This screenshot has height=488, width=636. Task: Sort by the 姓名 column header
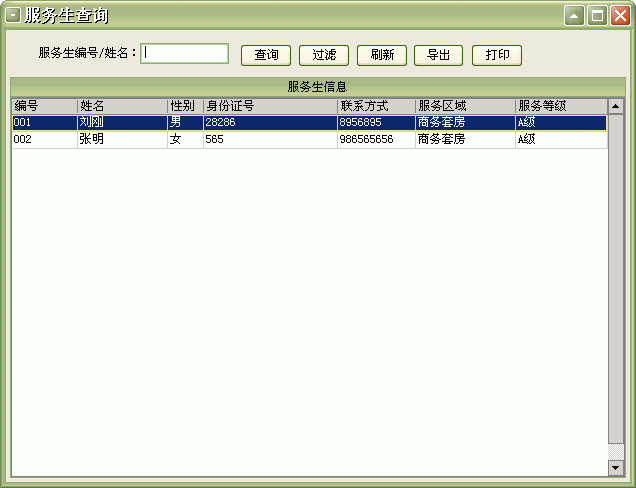tap(122, 106)
